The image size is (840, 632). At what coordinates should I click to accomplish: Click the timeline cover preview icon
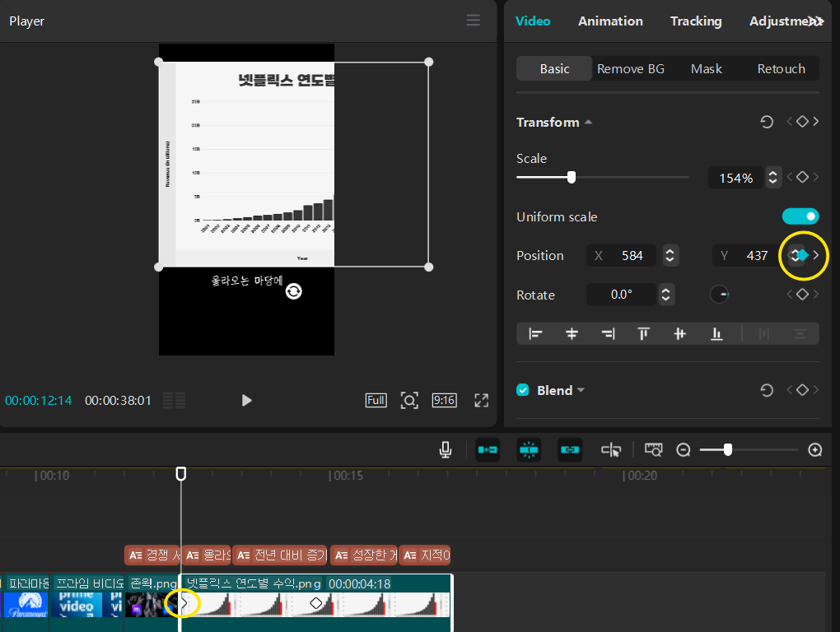tap(654, 449)
